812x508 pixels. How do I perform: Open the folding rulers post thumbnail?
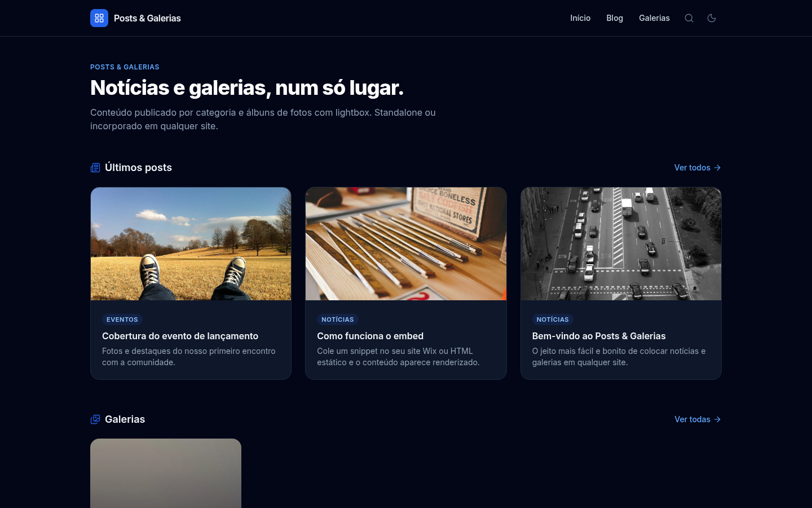pos(406,244)
